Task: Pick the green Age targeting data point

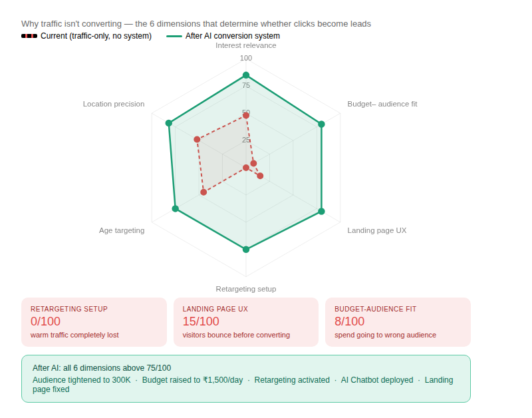Action: point(176,208)
